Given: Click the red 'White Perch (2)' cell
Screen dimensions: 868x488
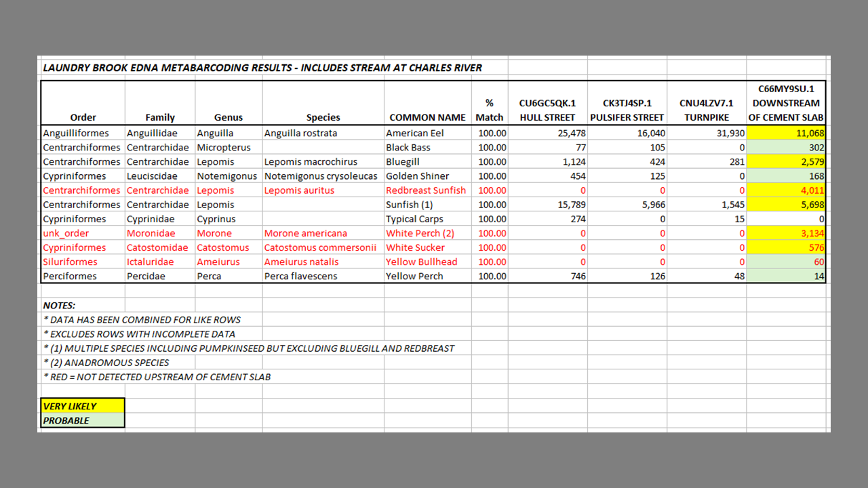Looking at the screenshot, I should [x=428, y=233].
